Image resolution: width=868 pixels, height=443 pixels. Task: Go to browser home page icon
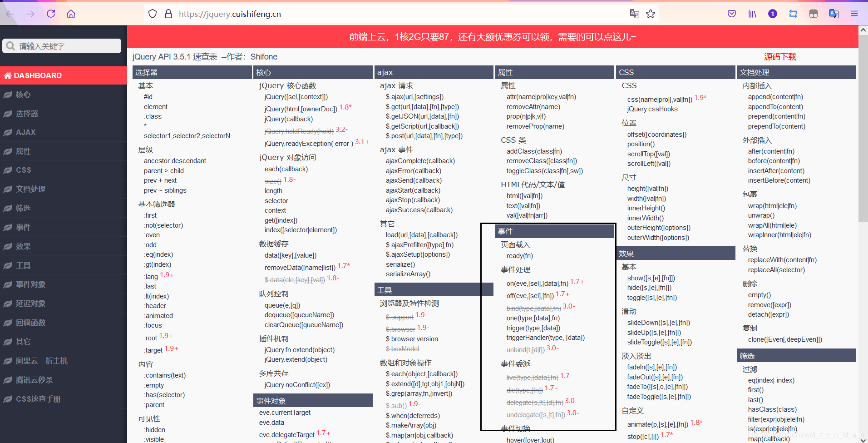71,14
